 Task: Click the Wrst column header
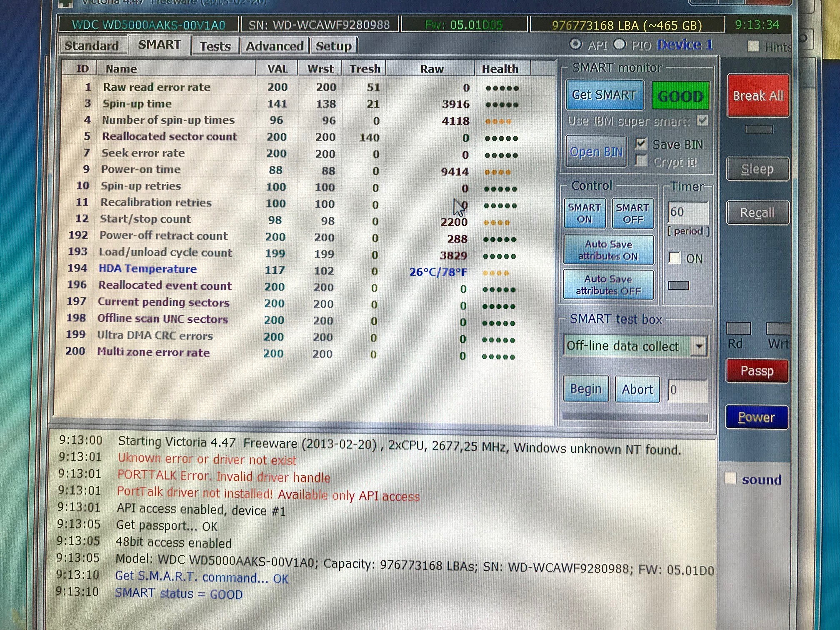coord(320,69)
